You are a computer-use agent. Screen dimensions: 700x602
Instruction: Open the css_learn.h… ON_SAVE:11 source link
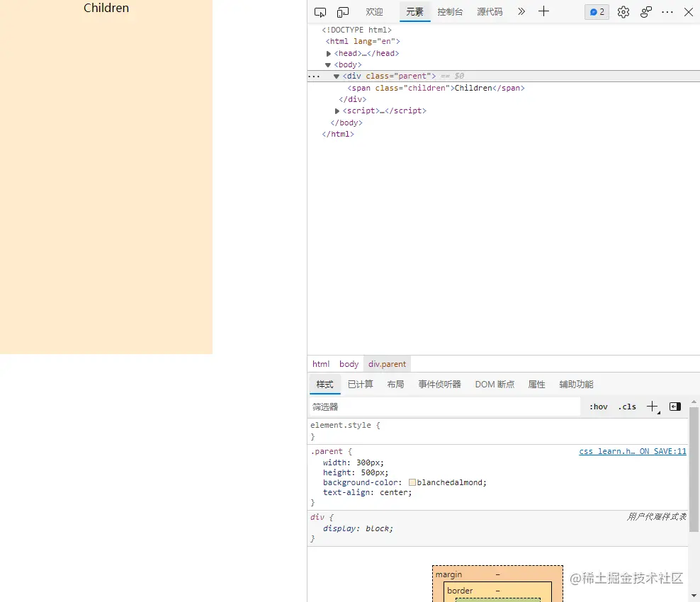point(633,452)
